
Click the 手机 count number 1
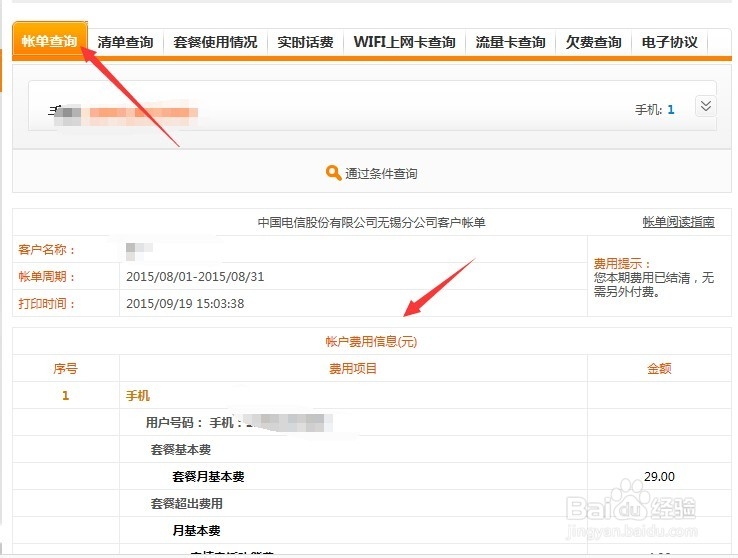tap(671, 110)
